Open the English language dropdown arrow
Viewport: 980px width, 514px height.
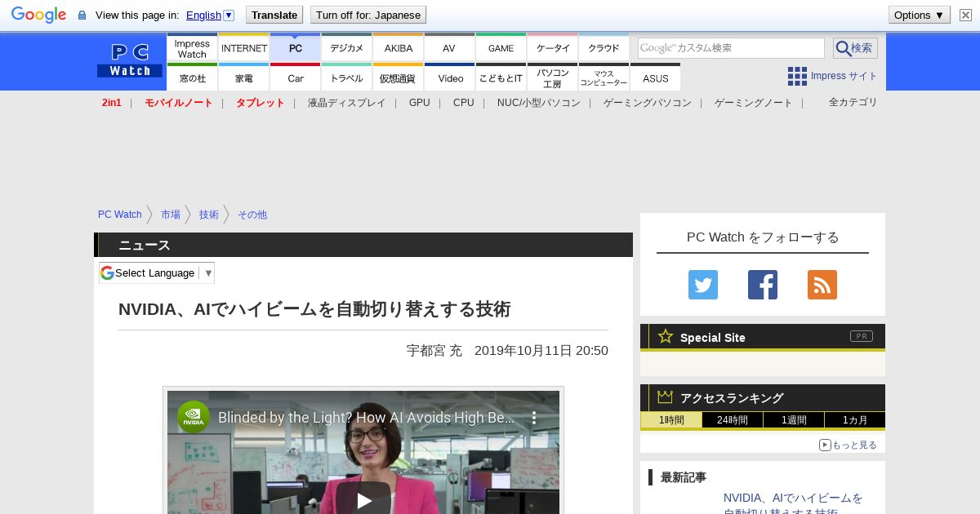(x=229, y=15)
